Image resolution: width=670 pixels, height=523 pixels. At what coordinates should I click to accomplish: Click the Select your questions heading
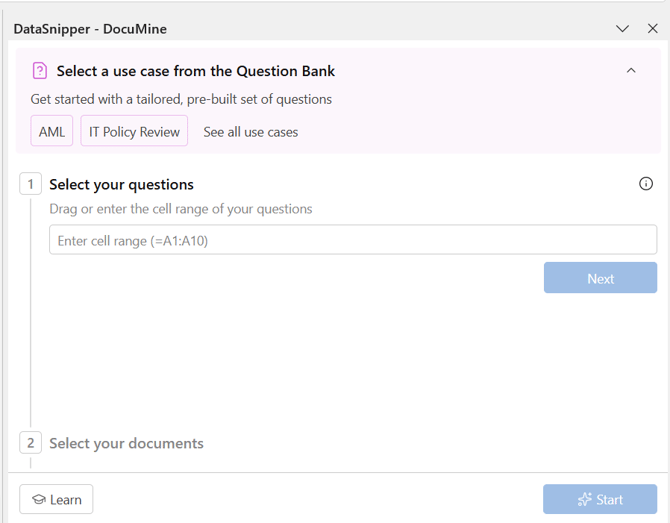(x=121, y=184)
